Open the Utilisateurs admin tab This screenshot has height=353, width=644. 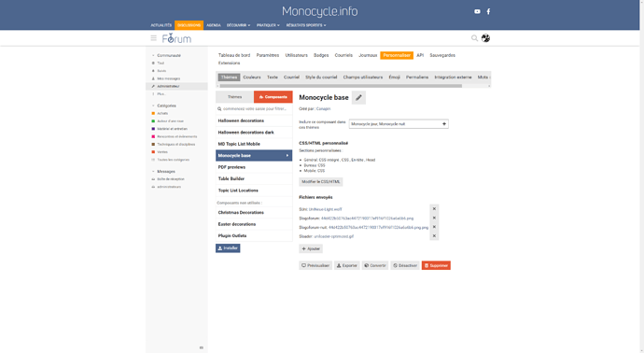click(296, 55)
